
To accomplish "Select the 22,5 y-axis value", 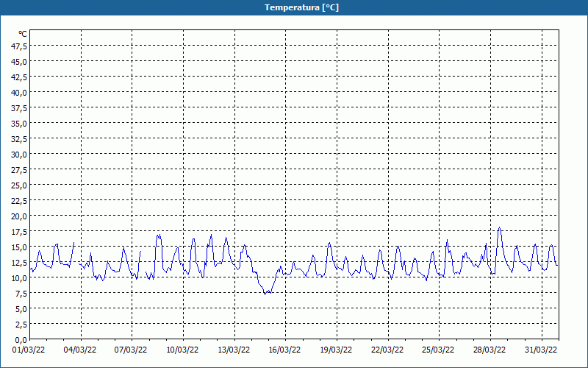I will [x=20, y=200].
